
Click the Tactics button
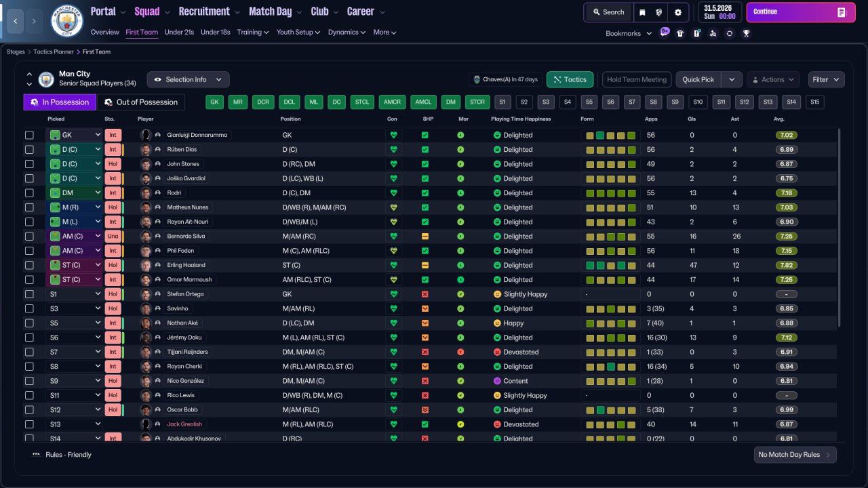pos(570,79)
